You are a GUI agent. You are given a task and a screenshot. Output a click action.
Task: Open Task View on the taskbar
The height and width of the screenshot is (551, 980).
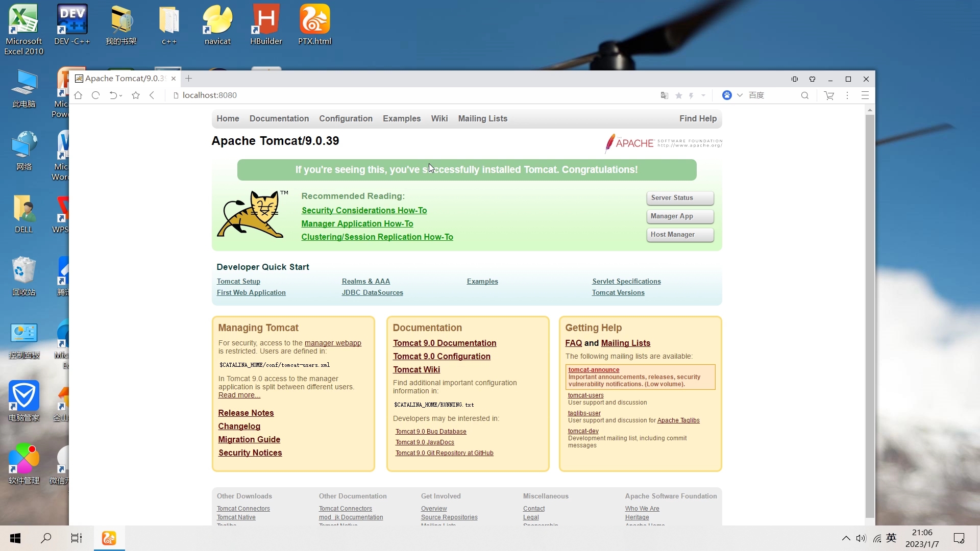(x=77, y=538)
